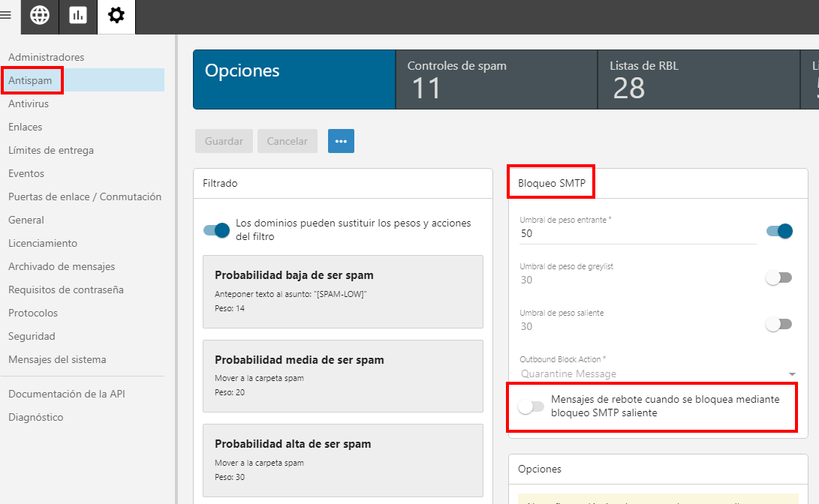Image resolution: width=819 pixels, height=504 pixels.
Task: Expand the Outbound Block Action dropdown
Action: (x=658, y=373)
